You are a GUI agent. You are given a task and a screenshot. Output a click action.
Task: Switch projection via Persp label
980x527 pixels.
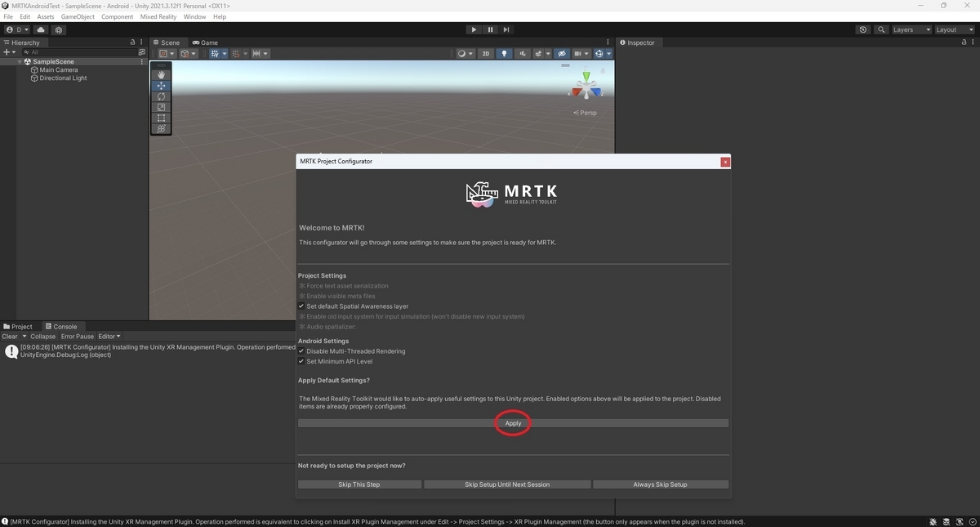[586, 113]
